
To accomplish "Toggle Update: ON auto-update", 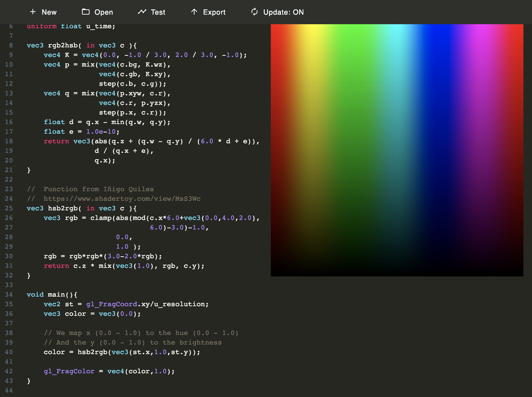I will coord(283,12).
